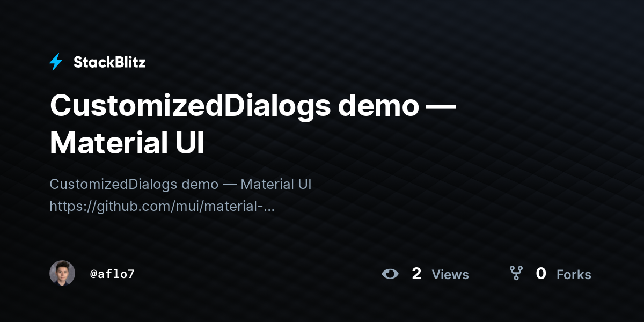The width and height of the screenshot is (644, 322).
Task: Select the "Forks" label
Action: tap(574, 275)
